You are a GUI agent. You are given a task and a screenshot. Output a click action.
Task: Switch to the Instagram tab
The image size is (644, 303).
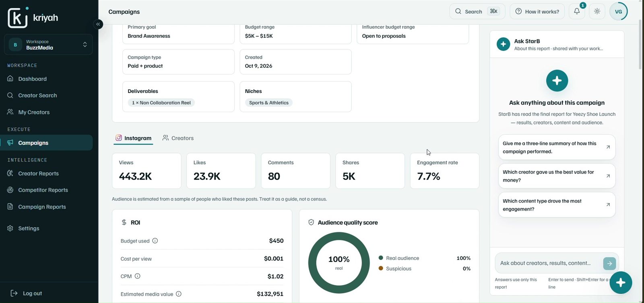click(x=133, y=138)
